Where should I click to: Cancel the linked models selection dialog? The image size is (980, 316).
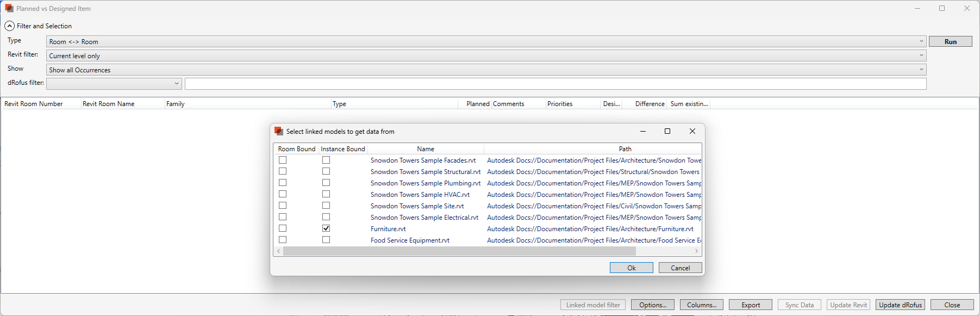pyautogui.click(x=680, y=268)
